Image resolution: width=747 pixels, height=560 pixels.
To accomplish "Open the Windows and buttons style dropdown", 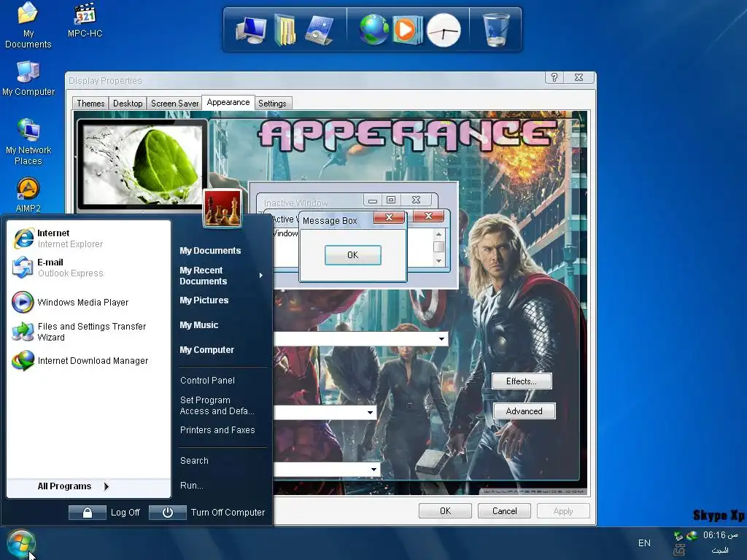I will tap(441, 339).
